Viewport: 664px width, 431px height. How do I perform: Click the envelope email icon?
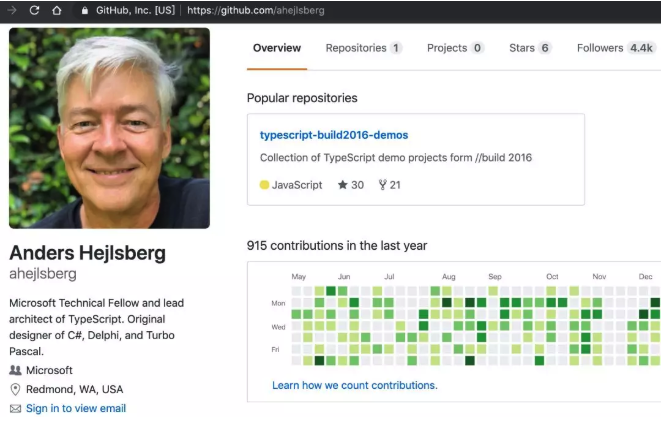[x=15, y=409]
